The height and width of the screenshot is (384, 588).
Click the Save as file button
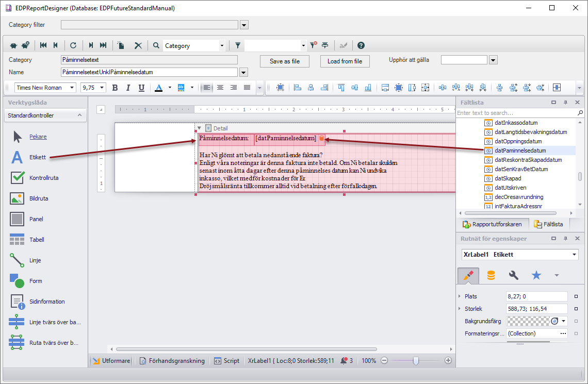click(x=285, y=61)
